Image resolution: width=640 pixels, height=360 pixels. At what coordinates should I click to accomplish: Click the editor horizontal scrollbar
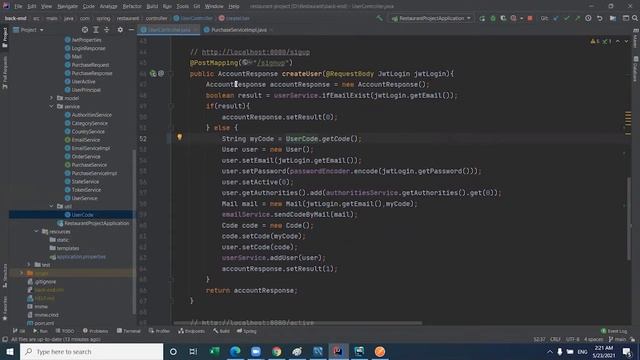point(298,323)
